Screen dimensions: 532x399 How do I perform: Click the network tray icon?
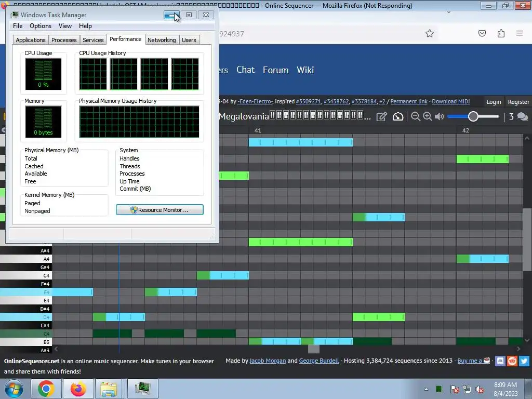pyautogui.click(x=467, y=389)
